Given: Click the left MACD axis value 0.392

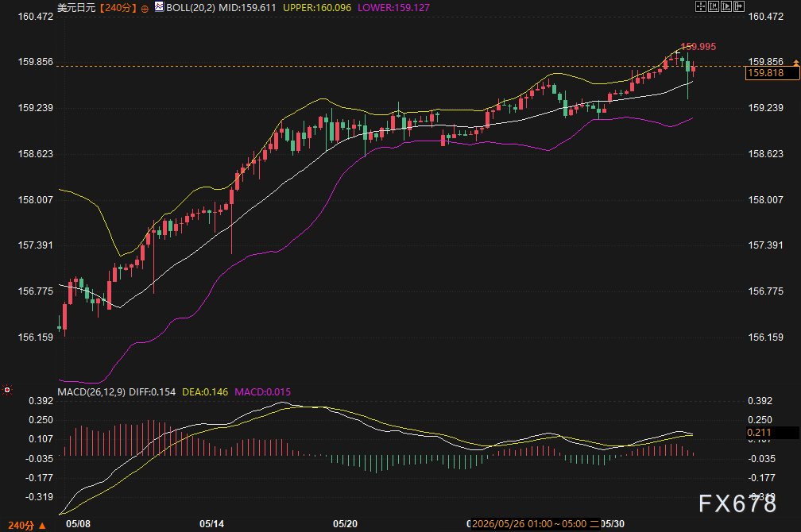Looking at the screenshot, I should (x=41, y=401).
